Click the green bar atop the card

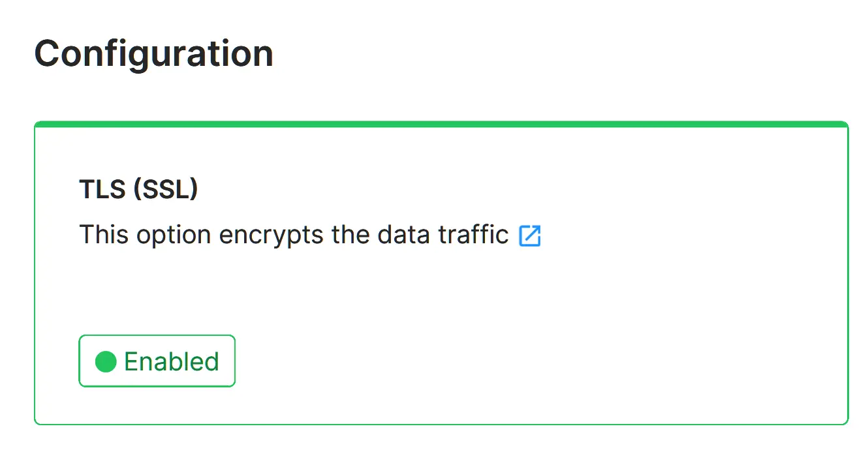[x=441, y=123]
